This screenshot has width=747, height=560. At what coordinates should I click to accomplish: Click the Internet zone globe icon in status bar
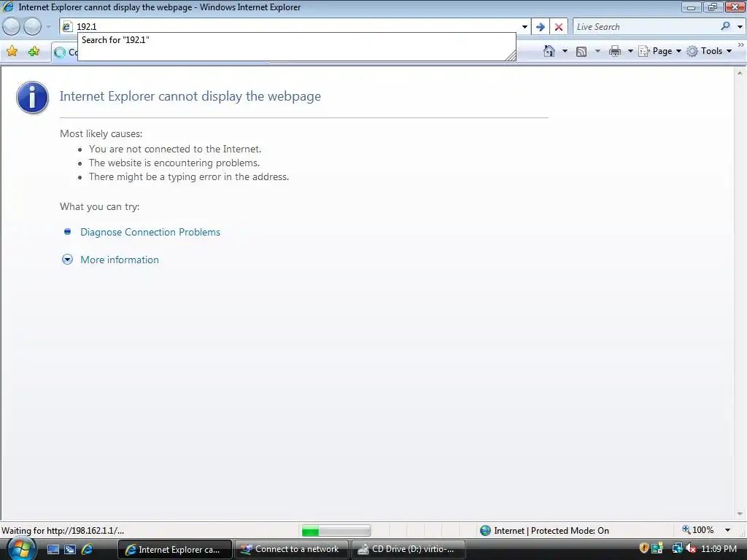point(485,531)
